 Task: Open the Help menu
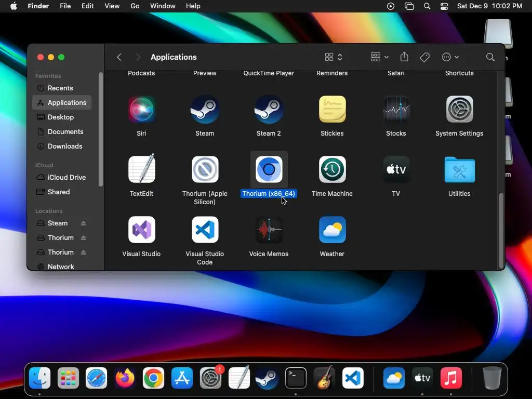point(193,6)
